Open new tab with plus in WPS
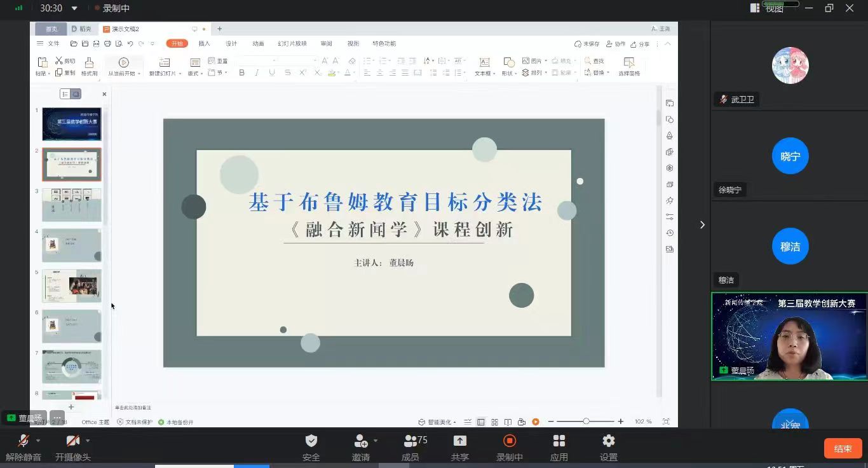The height and width of the screenshot is (468, 868). coord(220,29)
